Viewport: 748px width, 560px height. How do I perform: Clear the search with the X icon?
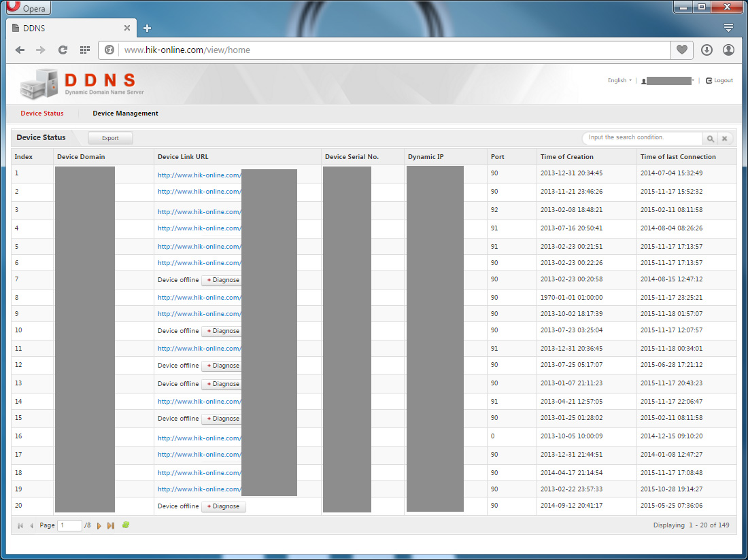[x=724, y=138]
